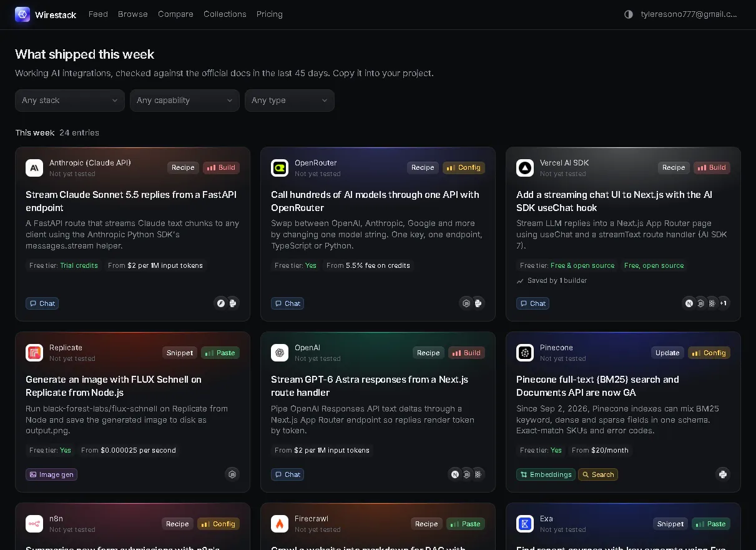Viewport: 756px width, 550px height.
Task: Click Node stack icon on Replicate card
Action: coord(232,474)
